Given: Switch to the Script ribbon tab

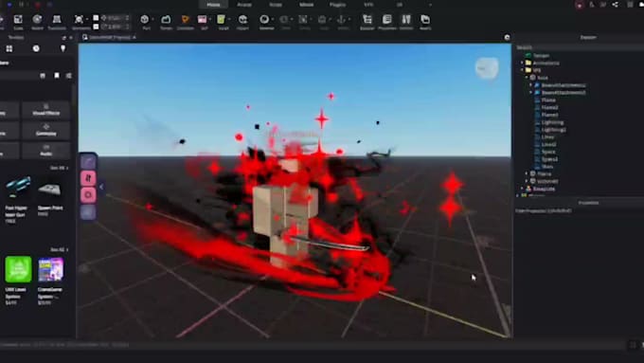Looking at the screenshot, I should [276, 5].
